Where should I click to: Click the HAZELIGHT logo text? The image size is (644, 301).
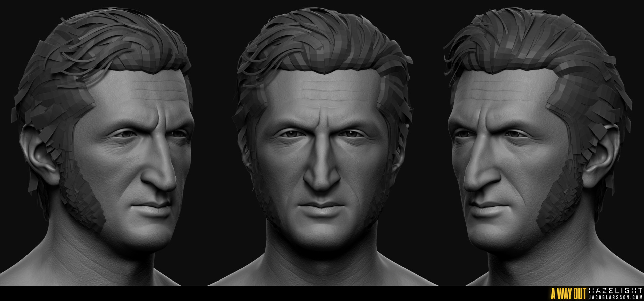(x=615, y=290)
